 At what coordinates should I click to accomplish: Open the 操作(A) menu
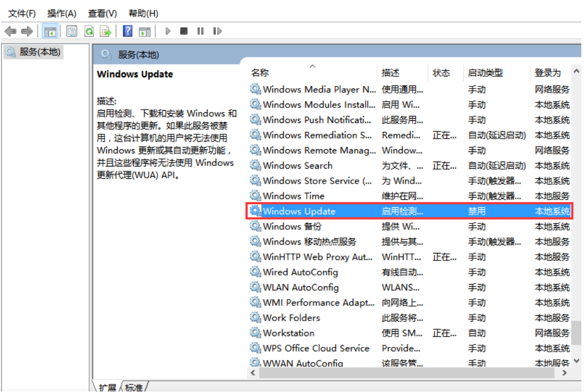[62, 13]
